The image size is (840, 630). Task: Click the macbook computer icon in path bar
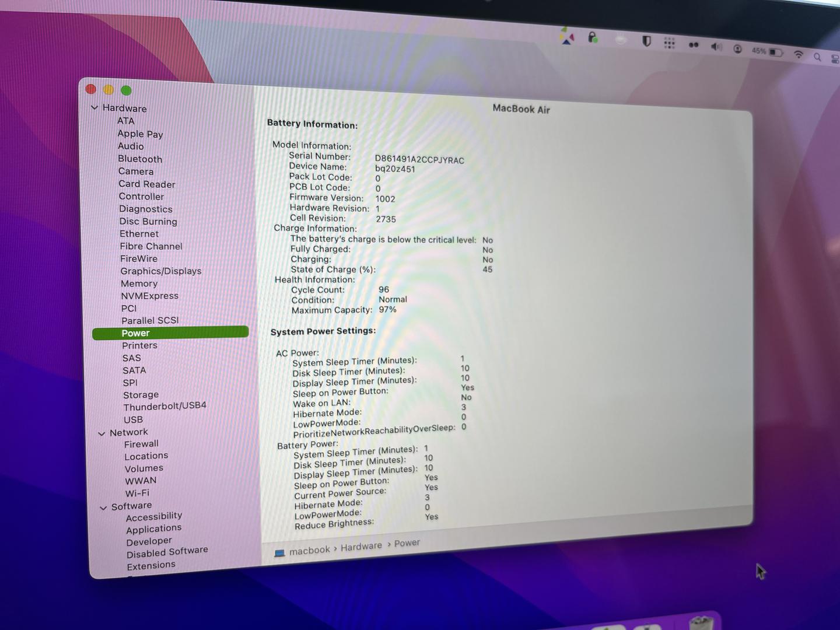pyautogui.click(x=279, y=553)
